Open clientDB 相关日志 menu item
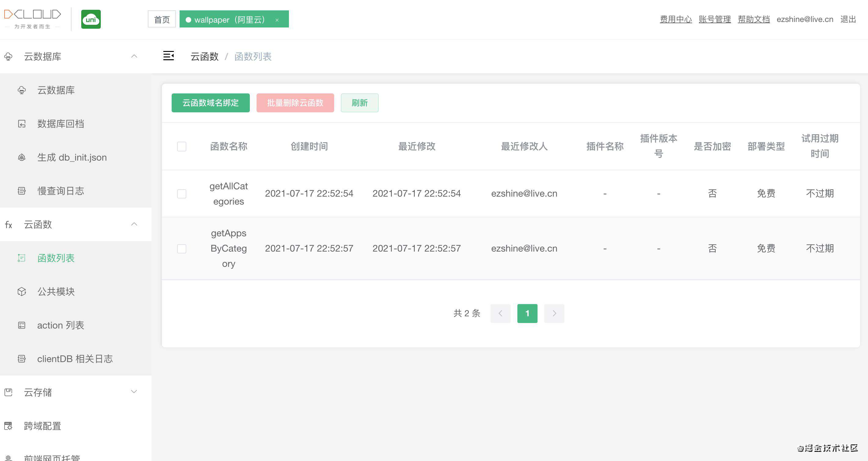868x461 pixels. coord(75,359)
